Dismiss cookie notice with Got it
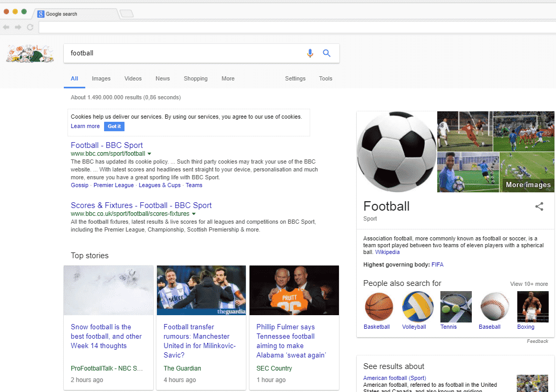The height and width of the screenshot is (392, 556). point(114,126)
